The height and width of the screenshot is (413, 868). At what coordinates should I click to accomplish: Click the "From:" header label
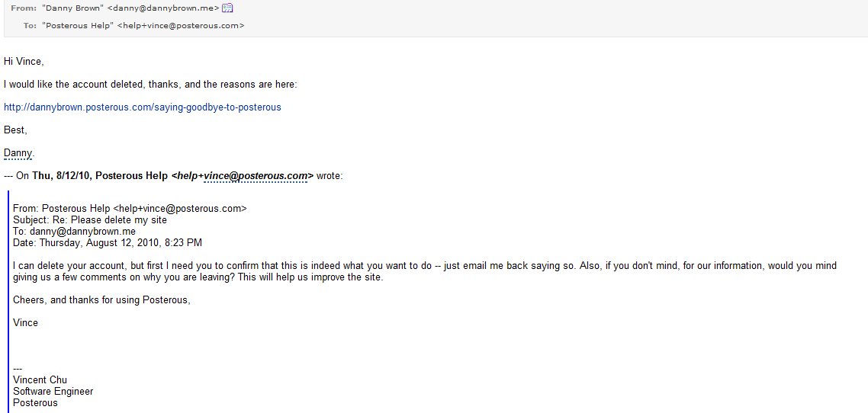[x=24, y=8]
